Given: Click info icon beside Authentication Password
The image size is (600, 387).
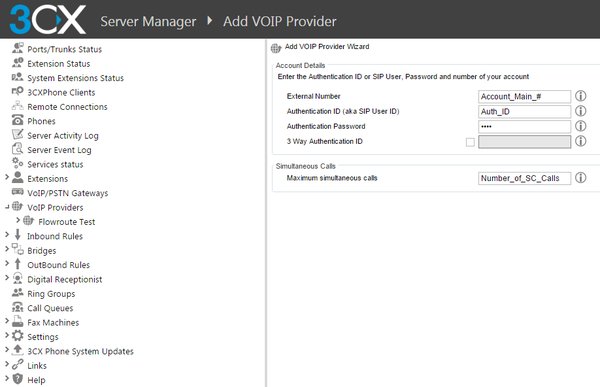Looking at the screenshot, I should pyautogui.click(x=580, y=126).
